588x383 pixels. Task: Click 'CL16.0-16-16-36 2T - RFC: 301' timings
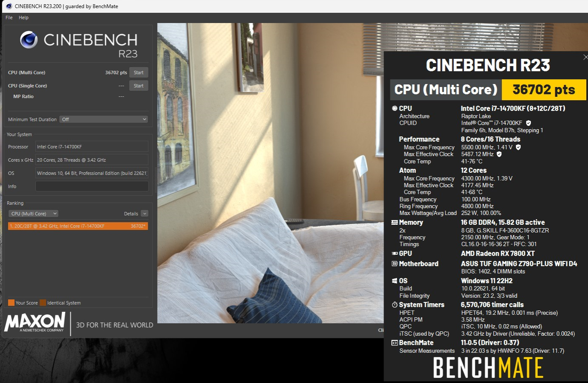coord(499,244)
